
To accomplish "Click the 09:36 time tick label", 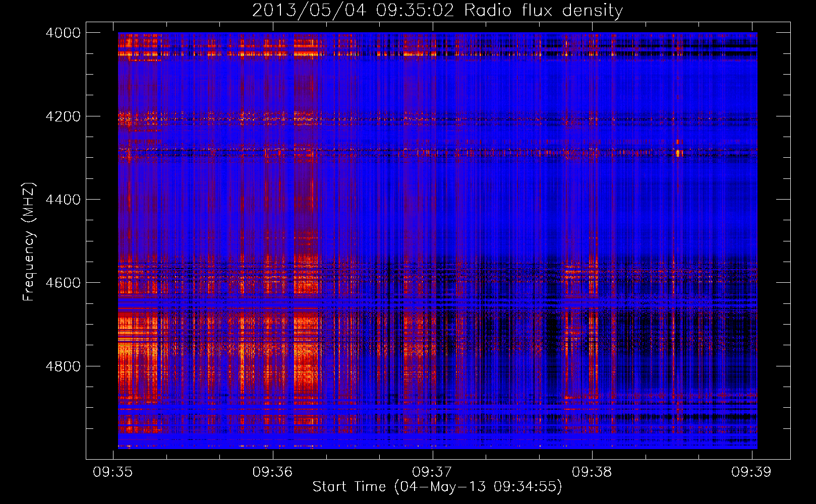I will pyautogui.click(x=273, y=472).
